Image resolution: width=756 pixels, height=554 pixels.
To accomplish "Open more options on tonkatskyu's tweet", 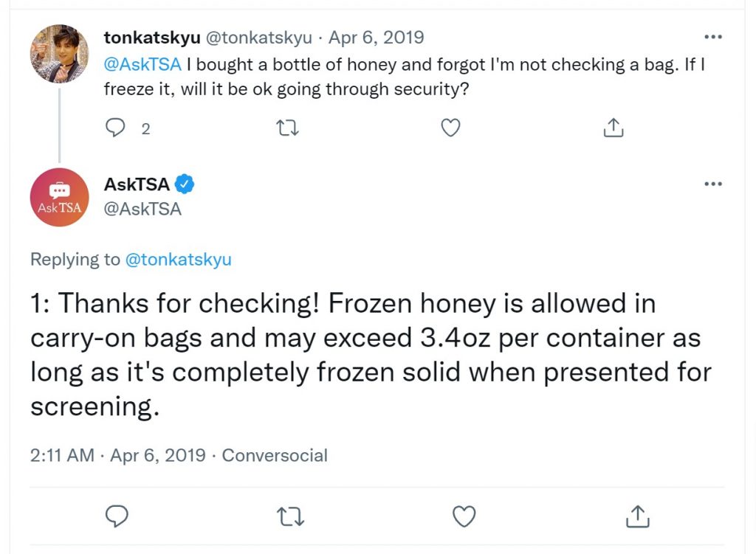I will (713, 37).
